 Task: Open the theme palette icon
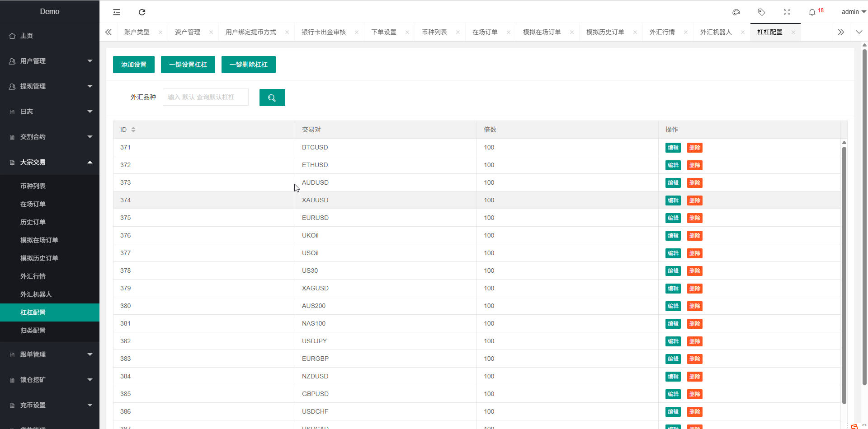pos(736,12)
